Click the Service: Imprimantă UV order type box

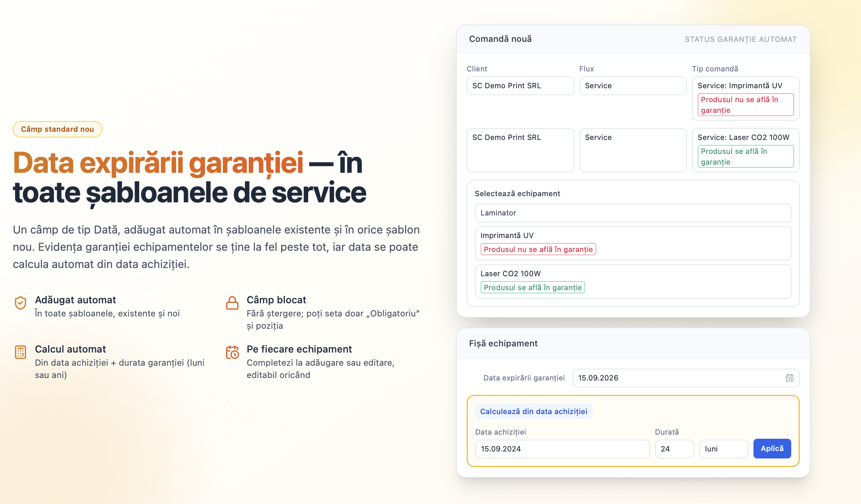pos(746,99)
